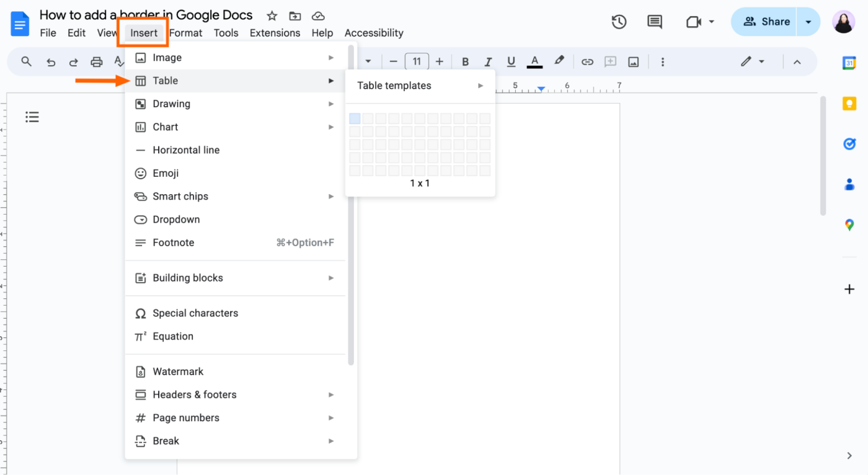Expand the Table templates submenu
Image resolution: width=868 pixels, height=475 pixels.
click(x=420, y=86)
